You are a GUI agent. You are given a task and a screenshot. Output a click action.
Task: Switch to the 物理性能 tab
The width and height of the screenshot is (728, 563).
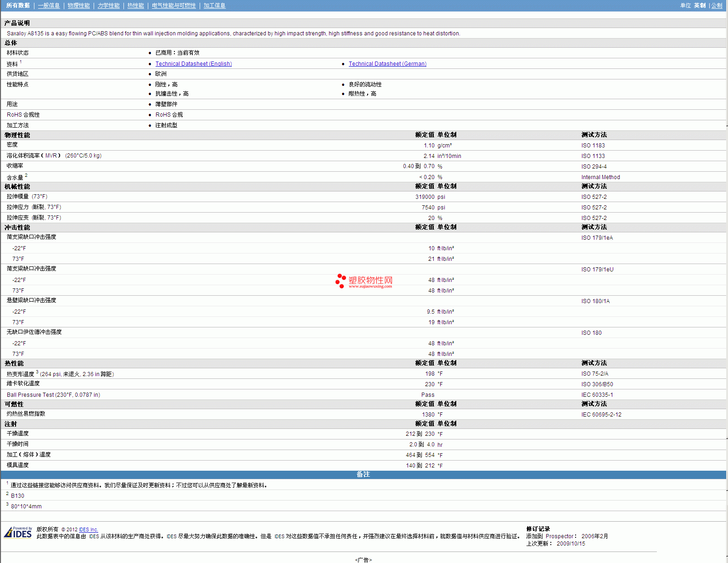click(x=78, y=6)
